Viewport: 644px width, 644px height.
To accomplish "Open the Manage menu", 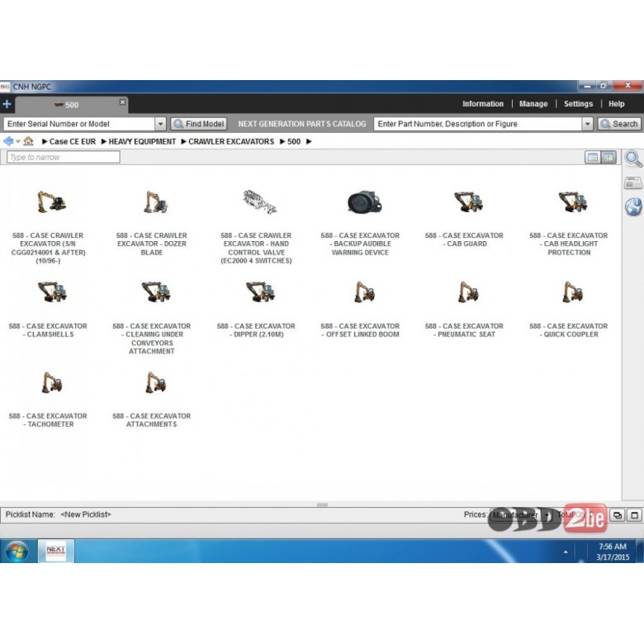I will (533, 104).
